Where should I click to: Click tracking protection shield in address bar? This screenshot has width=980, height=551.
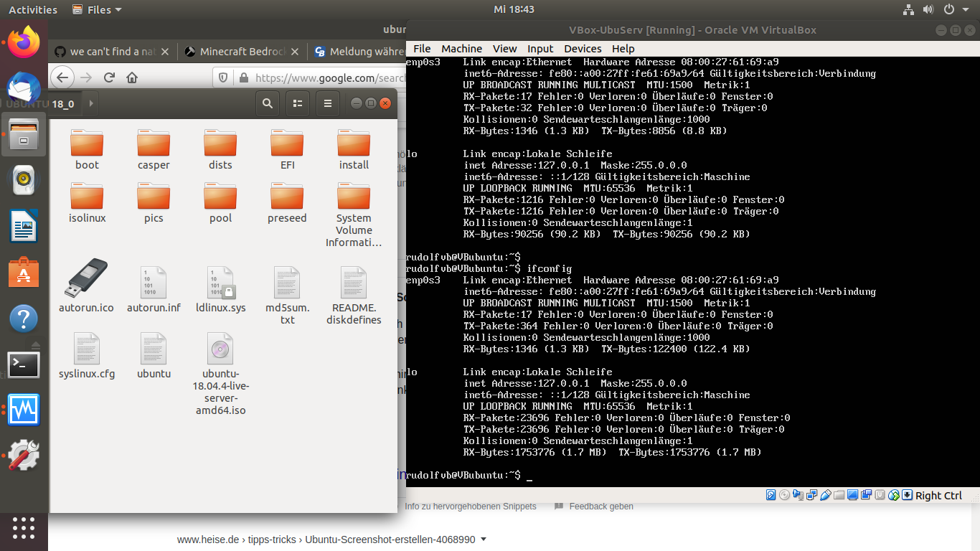pos(222,77)
